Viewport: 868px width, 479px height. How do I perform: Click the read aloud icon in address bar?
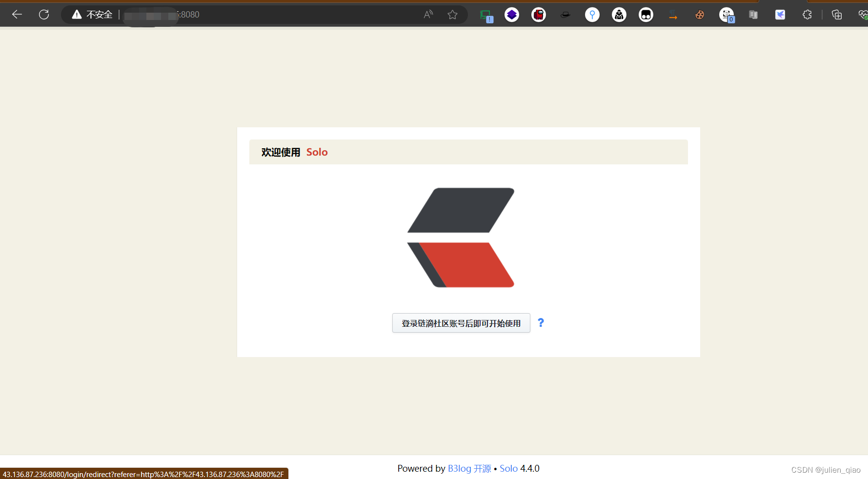[x=428, y=15]
